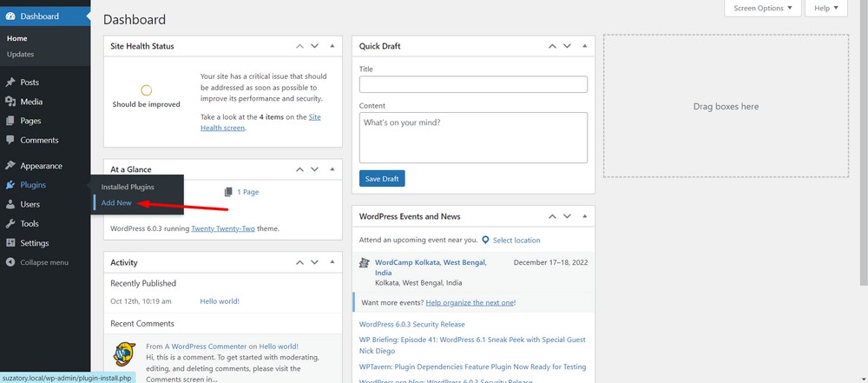Toggle WordPress Events and News panel collapse

tap(584, 216)
